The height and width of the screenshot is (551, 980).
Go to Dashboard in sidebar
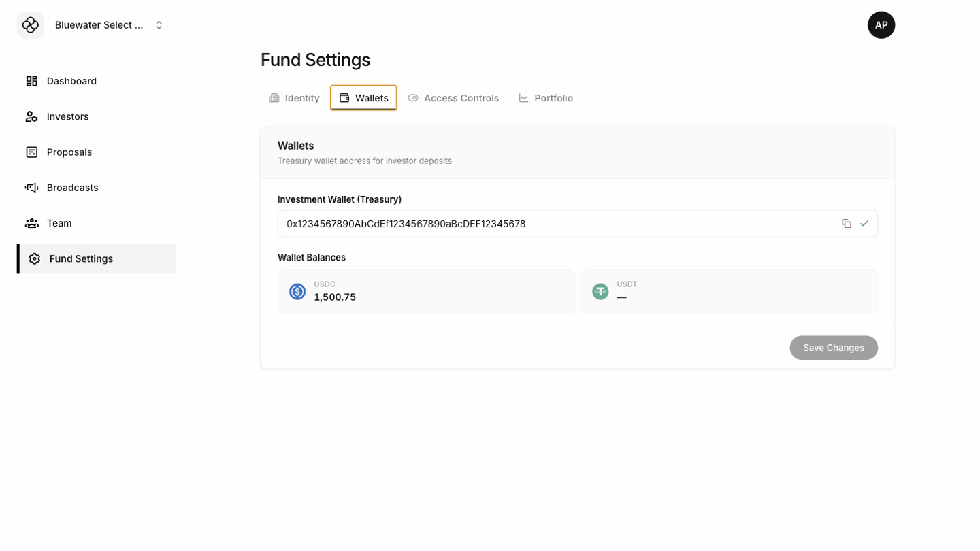point(71,81)
